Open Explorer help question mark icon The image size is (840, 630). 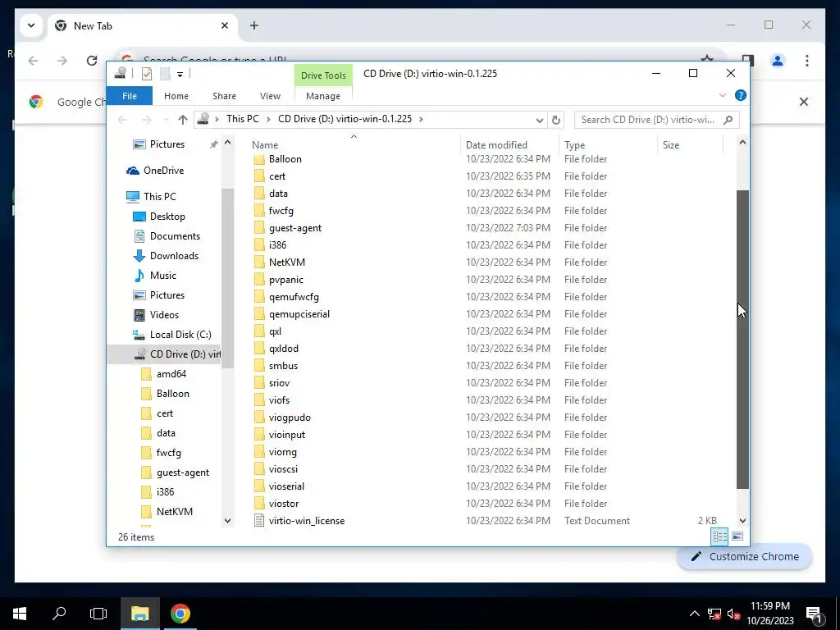click(741, 95)
